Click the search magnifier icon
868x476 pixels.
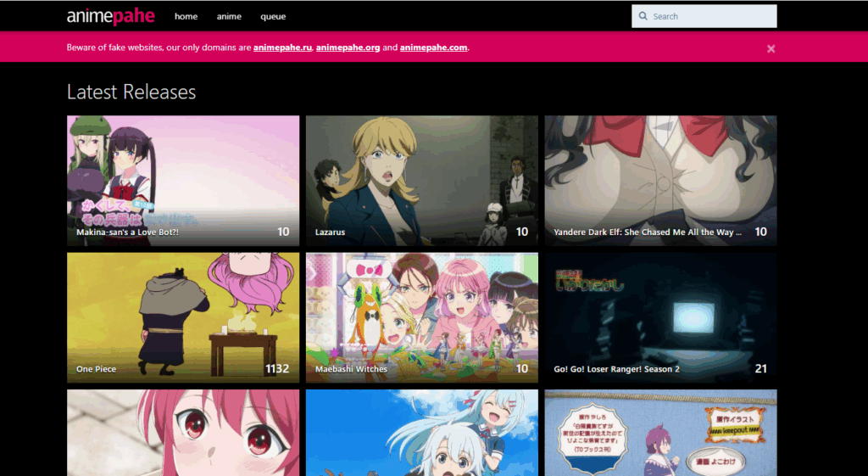643,16
